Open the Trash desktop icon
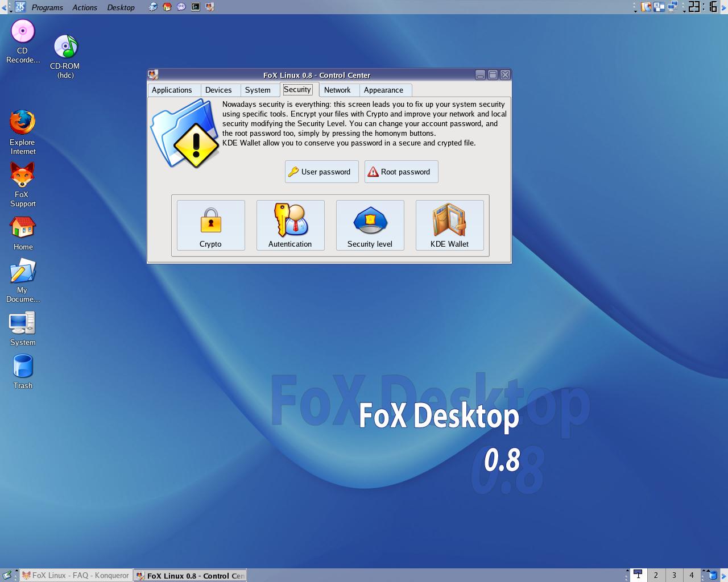This screenshot has width=728, height=582. [x=23, y=372]
